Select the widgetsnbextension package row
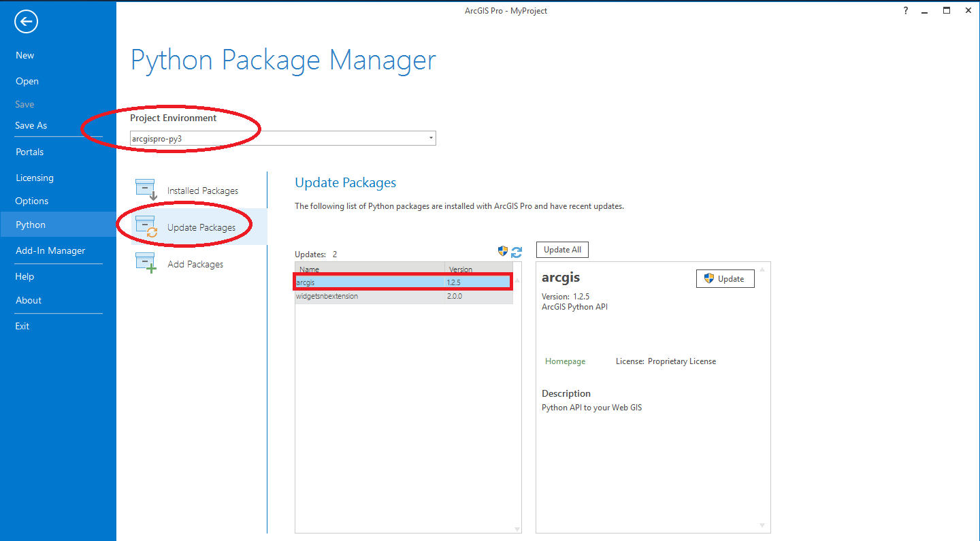 tap(404, 296)
